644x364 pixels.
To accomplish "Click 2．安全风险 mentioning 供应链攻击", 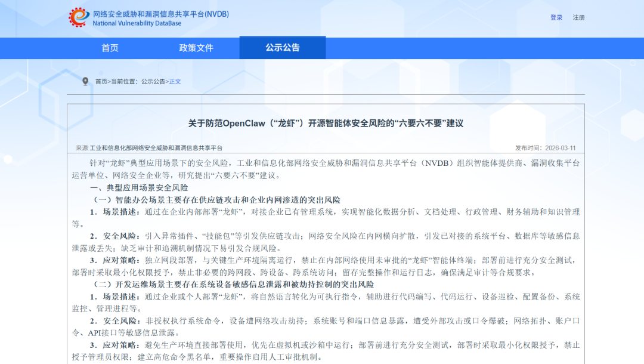I will [x=326, y=242].
